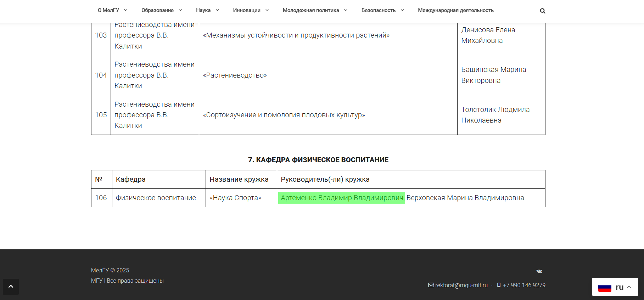Click Верховская Марина Владимировна name
The width and height of the screenshot is (644, 300).
tap(465, 198)
